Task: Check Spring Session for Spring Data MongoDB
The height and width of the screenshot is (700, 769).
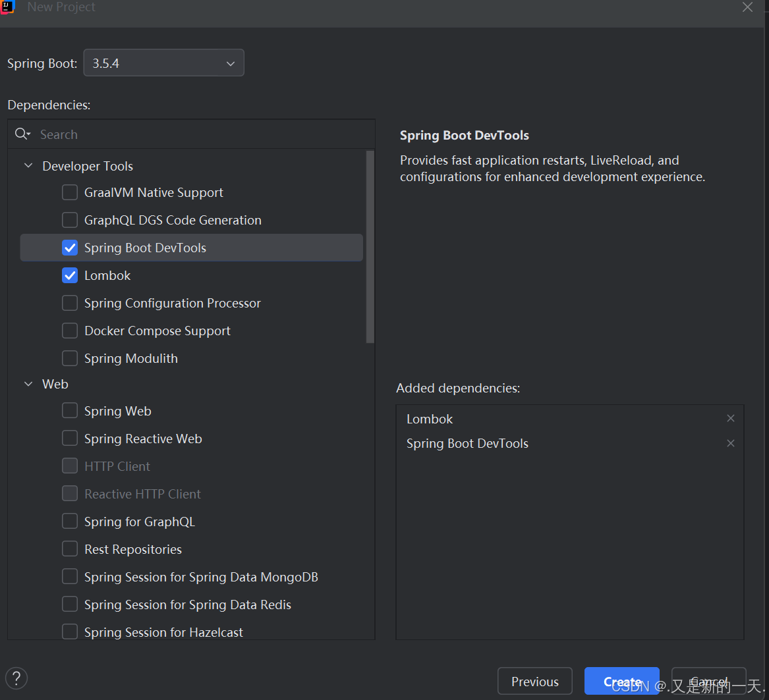Action: click(70, 576)
